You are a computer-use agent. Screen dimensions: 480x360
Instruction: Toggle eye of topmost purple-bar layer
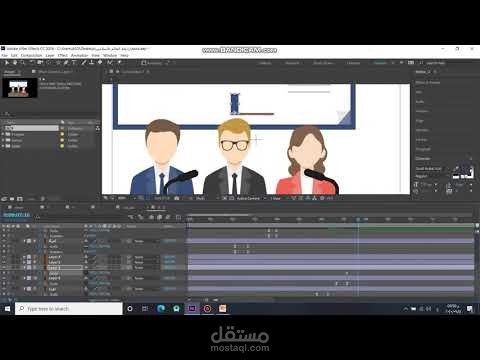click(4, 241)
